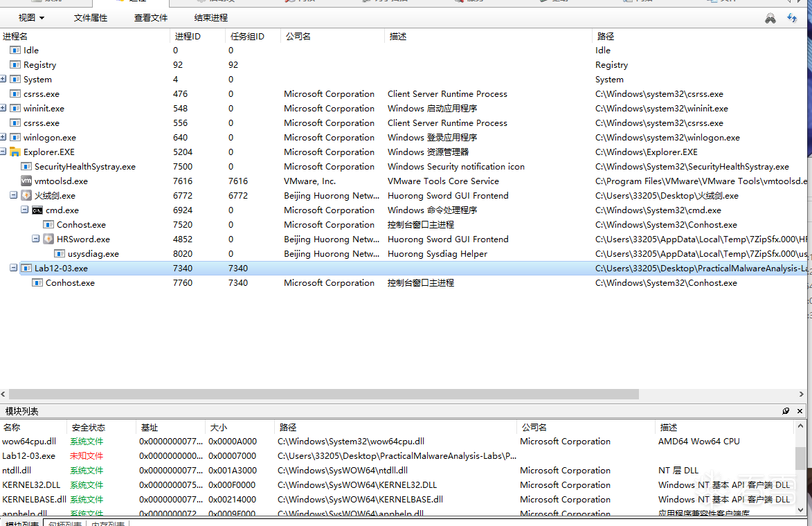Screen dimensions: 812x526
Task: Click the icon of csrss.exe PID 476
Action: pos(15,93)
